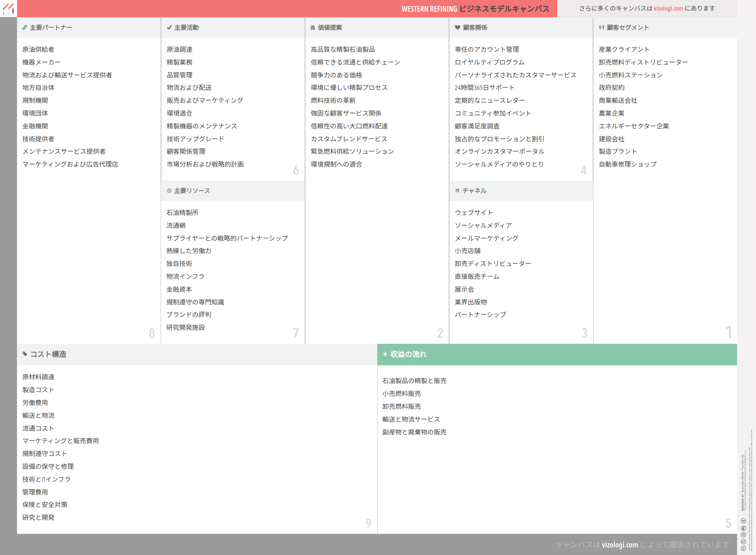756x555 pixels.
Task: Select the 原材料調達 cost item
Action: 38,377
